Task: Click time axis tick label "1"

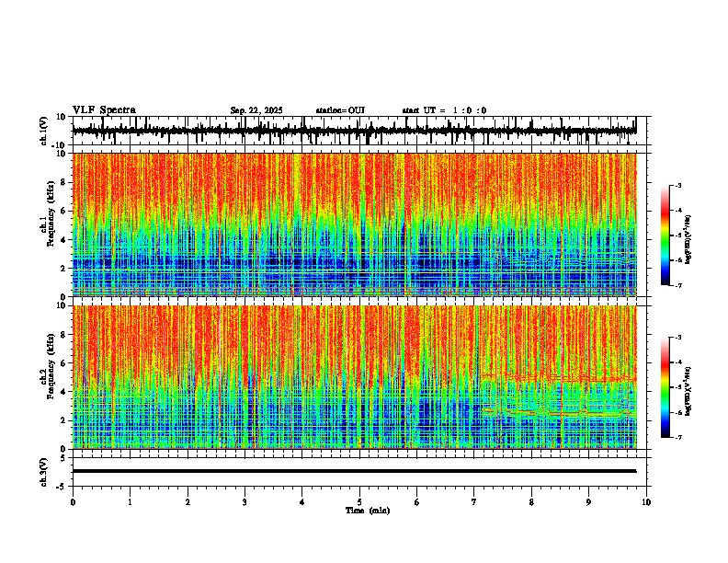Action: (130, 502)
